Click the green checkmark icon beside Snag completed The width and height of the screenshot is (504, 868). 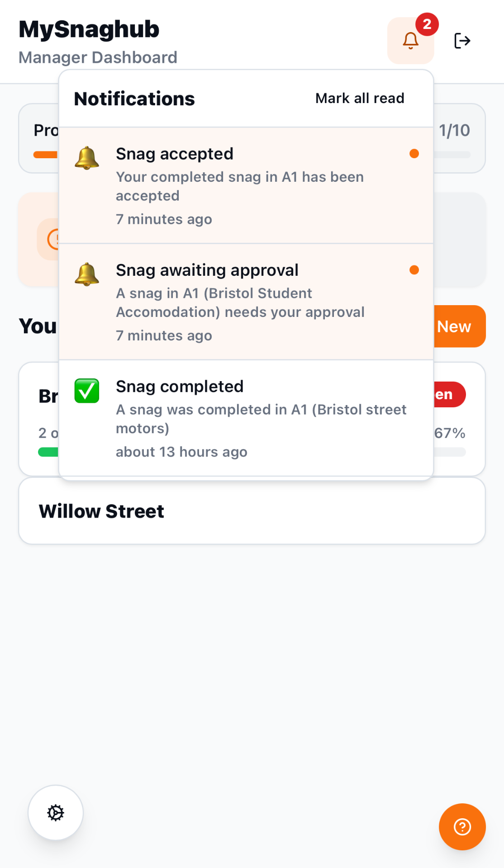point(87,391)
